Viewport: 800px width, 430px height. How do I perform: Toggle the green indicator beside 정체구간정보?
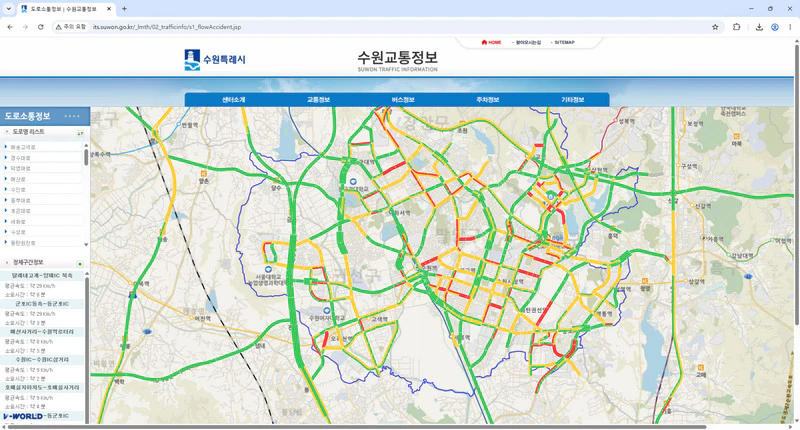80,264
